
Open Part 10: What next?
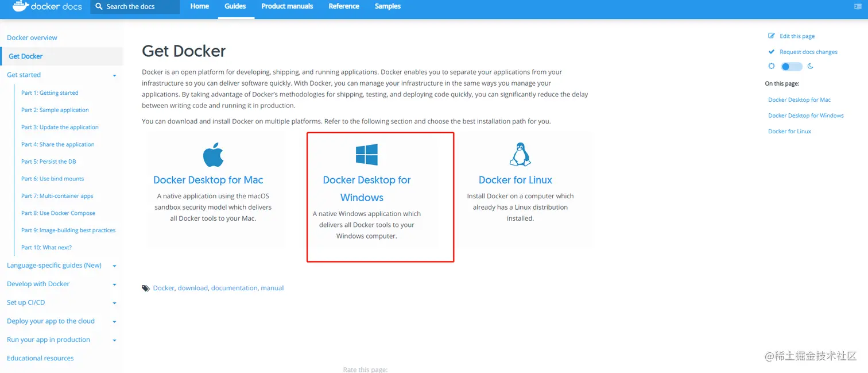(x=46, y=248)
